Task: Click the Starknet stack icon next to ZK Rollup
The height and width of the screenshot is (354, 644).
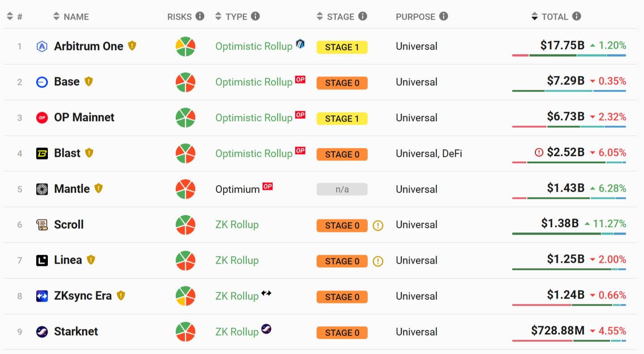Action: (266, 329)
